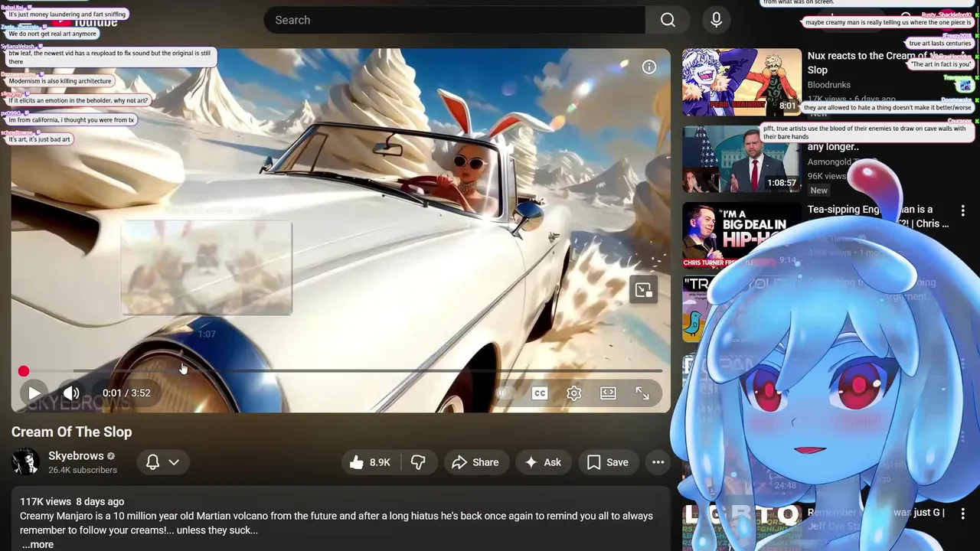Screen dimensions: 980x551
Task: Open the Skyebrows channel avatar
Action: point(25,462)
